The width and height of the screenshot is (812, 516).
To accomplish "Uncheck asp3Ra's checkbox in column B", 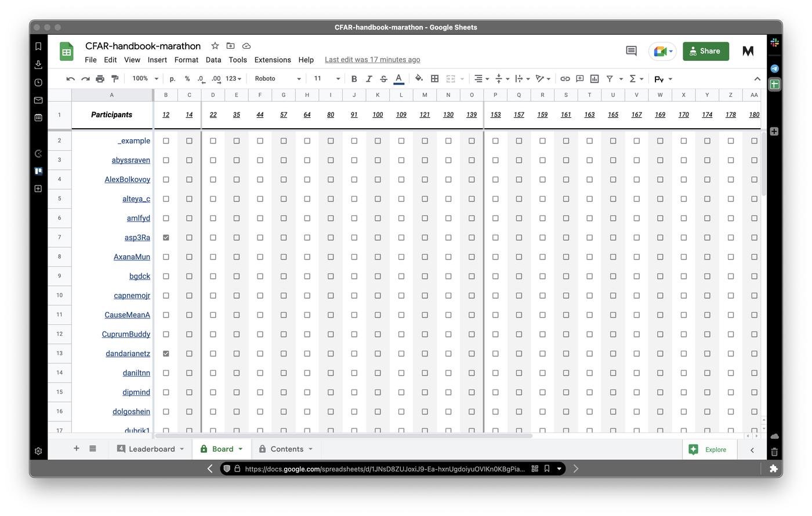I will (166, 238).
